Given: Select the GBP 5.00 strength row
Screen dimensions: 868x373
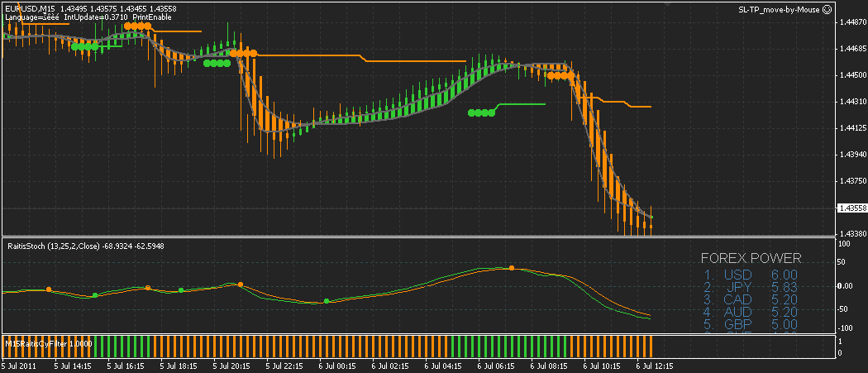Looking at the screenshot, I should [751, 325].
